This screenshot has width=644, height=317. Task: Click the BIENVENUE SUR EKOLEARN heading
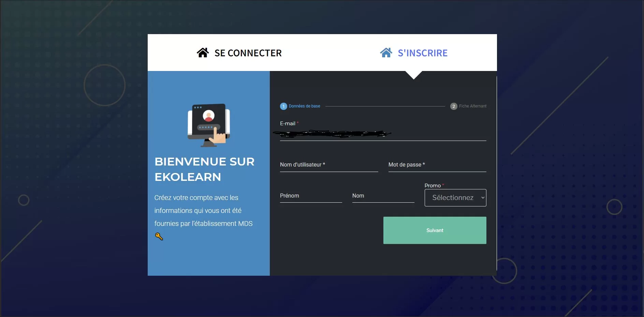[x=205, y=169]
